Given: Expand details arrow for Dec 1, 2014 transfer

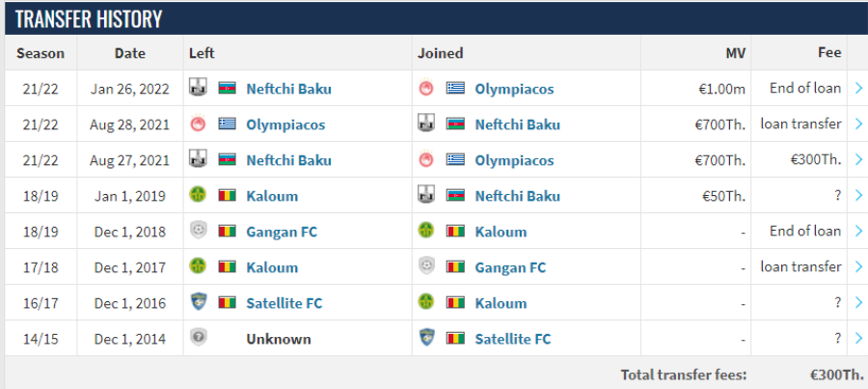Looking at the screenshot, I should pos(858,338).
